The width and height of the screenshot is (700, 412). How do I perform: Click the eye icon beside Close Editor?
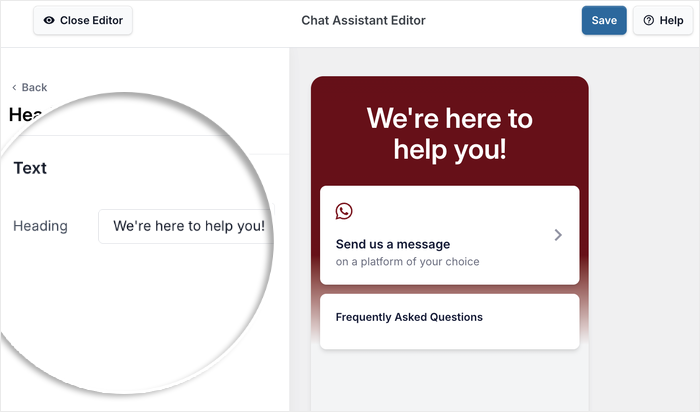click(50, 20)
